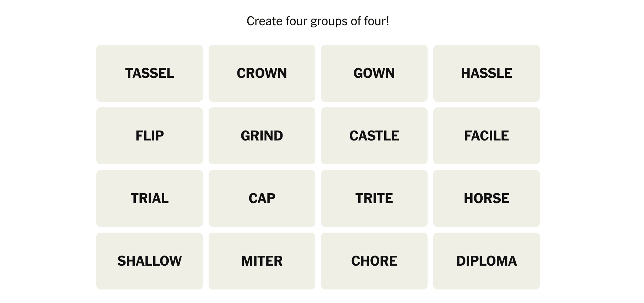644x303 pixels.
Task: Pick the GOWN tile
Action: (x=374, y=73)
